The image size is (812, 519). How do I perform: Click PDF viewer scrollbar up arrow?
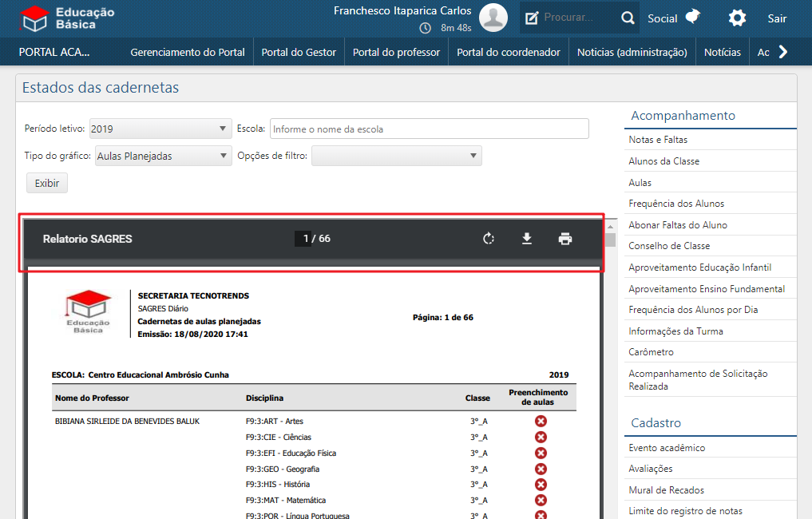(x=611, y=226)
